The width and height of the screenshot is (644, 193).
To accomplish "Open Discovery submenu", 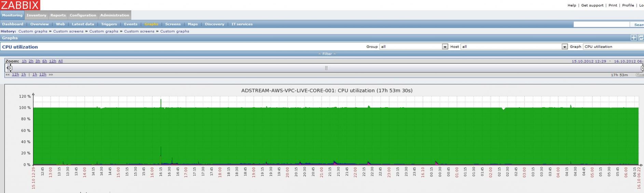I will pyautogui.click(x=215, y=24).
